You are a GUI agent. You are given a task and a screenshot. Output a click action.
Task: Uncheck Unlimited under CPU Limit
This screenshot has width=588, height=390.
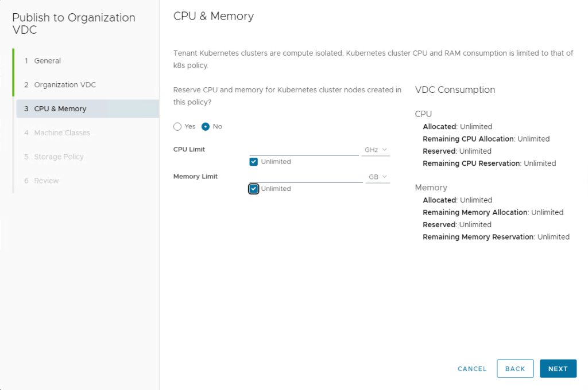[x=254, y=162]
